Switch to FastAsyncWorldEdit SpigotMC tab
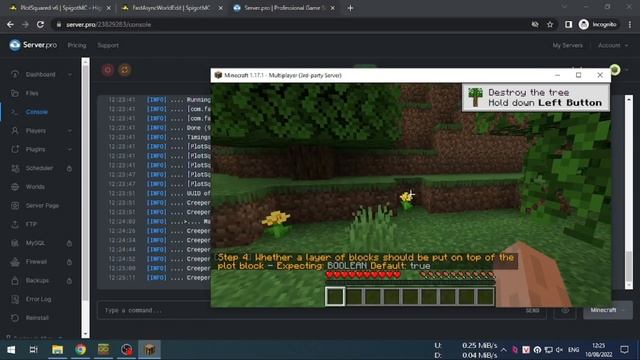 pos(171,8)
